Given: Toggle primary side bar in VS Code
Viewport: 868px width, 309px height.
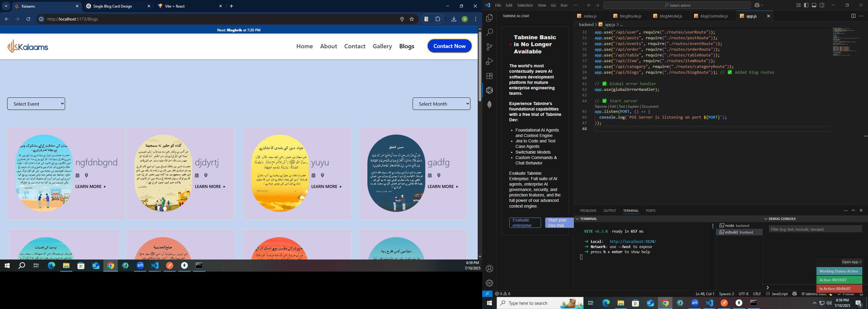Looking at the screenshot, I should (x=806, y=5).
